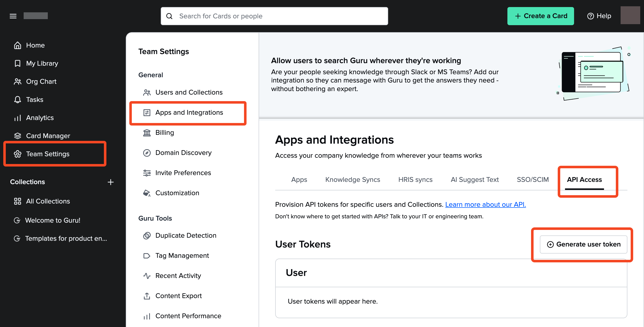Click the Duplicate Detection icon
Viewport: 644px width, 327px height.
coord(147,236)
